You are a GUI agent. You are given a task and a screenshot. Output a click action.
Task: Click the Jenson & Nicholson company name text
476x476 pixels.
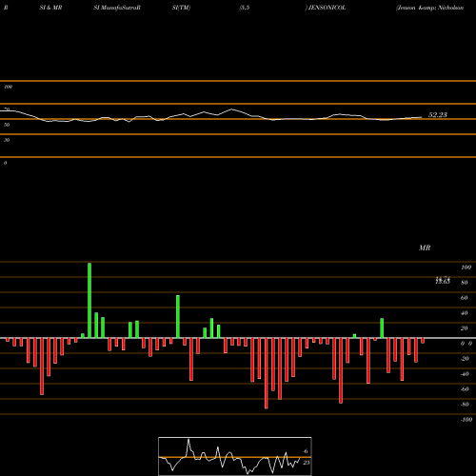pyautogui.click(x=430, y=8)
